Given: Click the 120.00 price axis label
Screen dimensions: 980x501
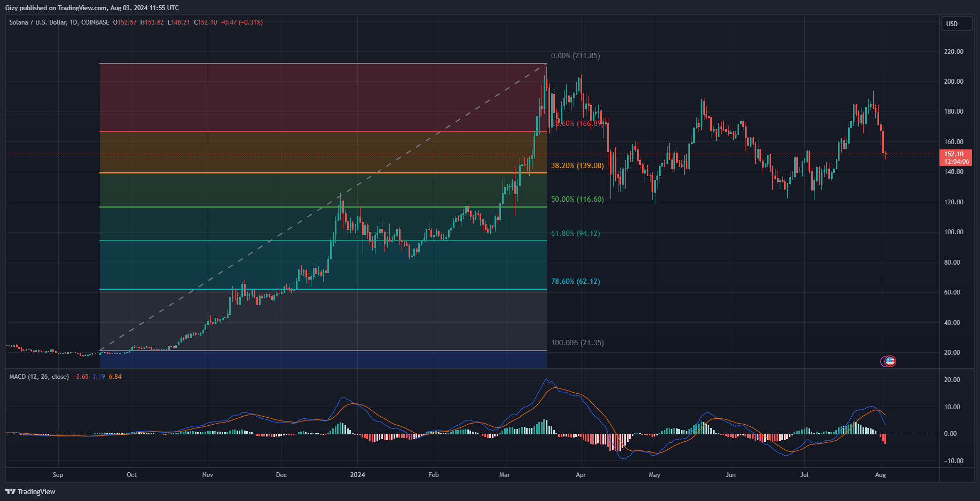Looking at the screenshot, I should tap(954, 202).
